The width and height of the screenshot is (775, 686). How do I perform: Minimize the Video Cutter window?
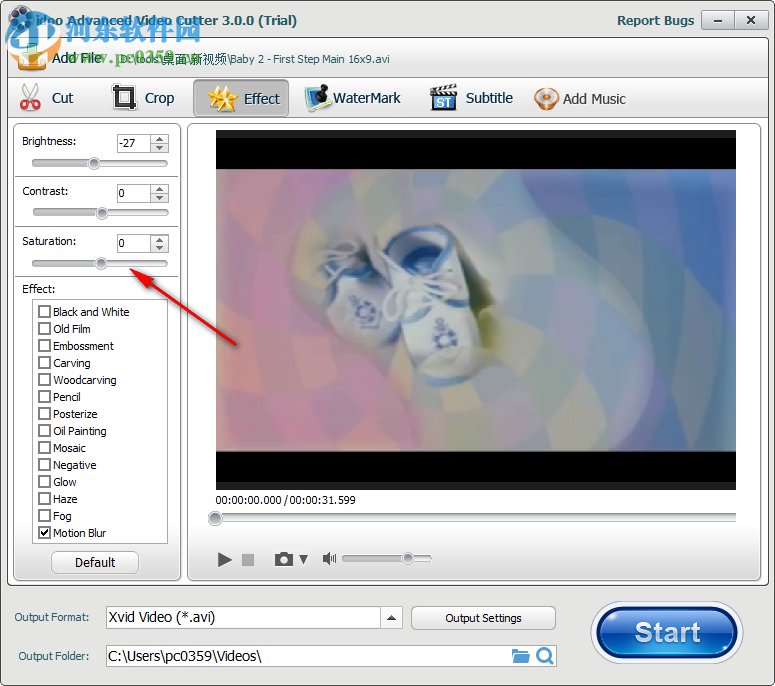pyautogui.click(x=718, y=20)
